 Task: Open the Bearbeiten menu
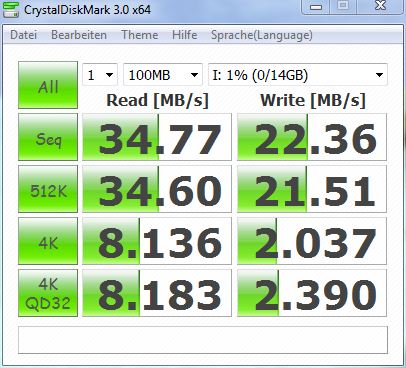(x=79, y=35)
